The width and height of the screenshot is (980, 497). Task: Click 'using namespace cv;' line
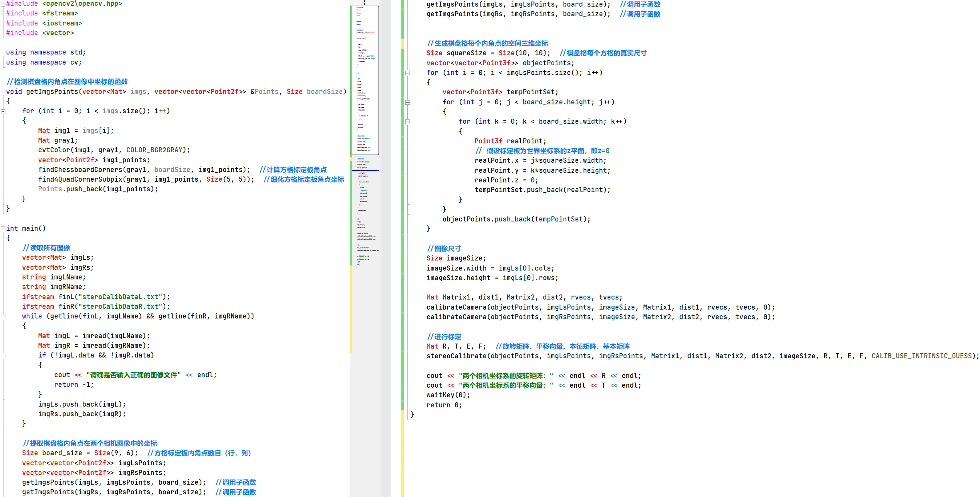click(44, 63)
